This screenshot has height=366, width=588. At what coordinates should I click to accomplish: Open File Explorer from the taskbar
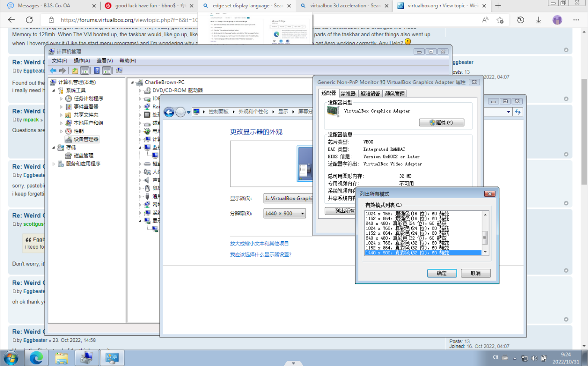62,358
